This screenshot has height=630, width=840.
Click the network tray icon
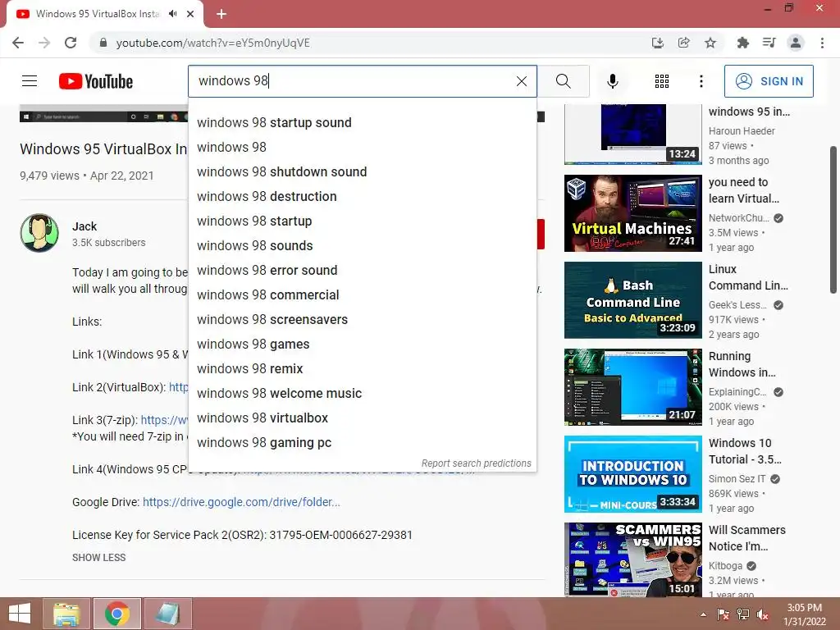pos(743,614)
